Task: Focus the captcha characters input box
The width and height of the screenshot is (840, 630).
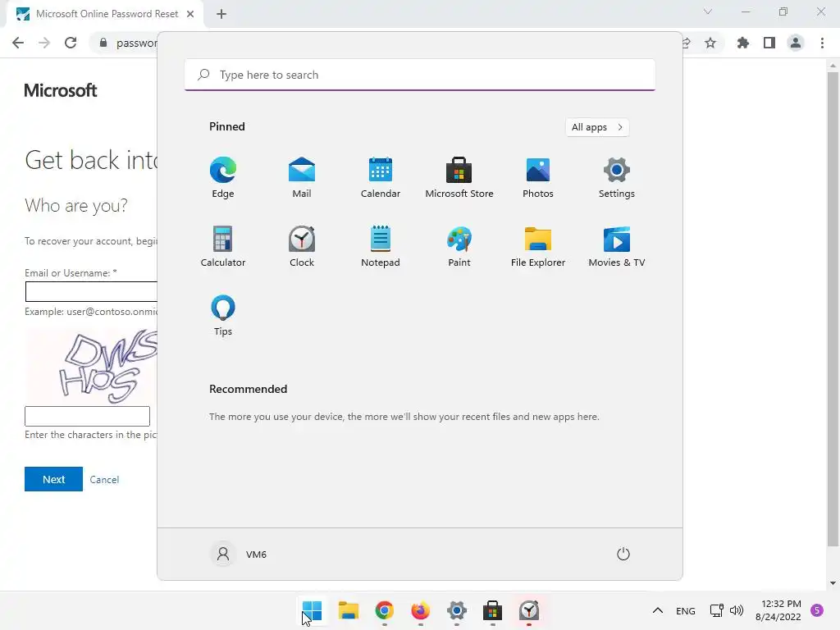Action: point(87,416)
